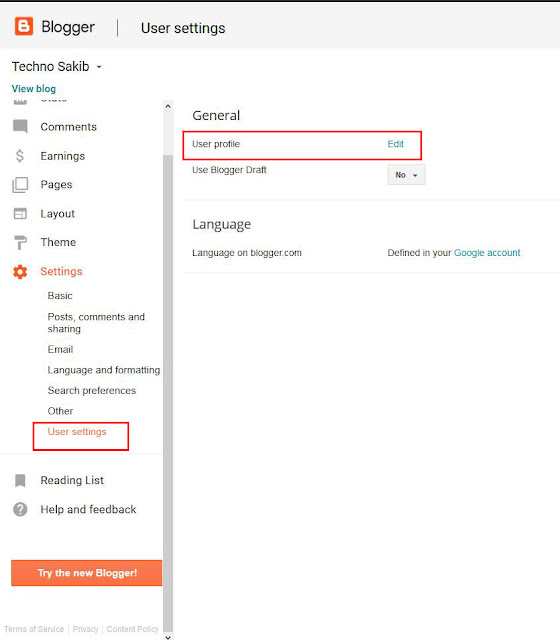Image resolution: width=560 pixels, height=640 pixels.
Task: Click the View blog link
Action: [34, 89]
